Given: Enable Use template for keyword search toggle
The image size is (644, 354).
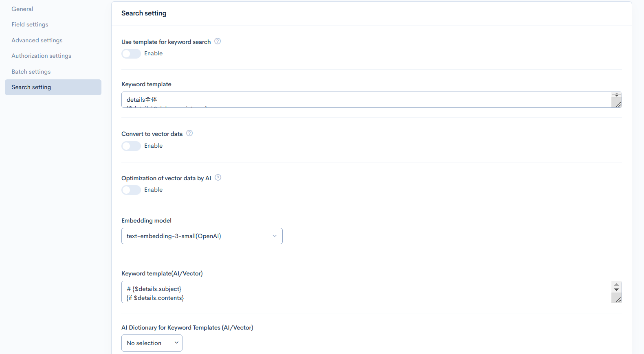Looking at the screenshot, I should coord(131,54).
